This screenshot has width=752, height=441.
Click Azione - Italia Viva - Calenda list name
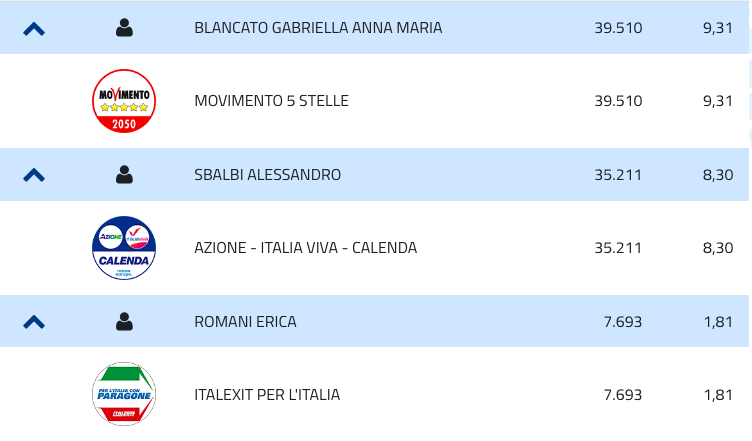coord(305,248)
